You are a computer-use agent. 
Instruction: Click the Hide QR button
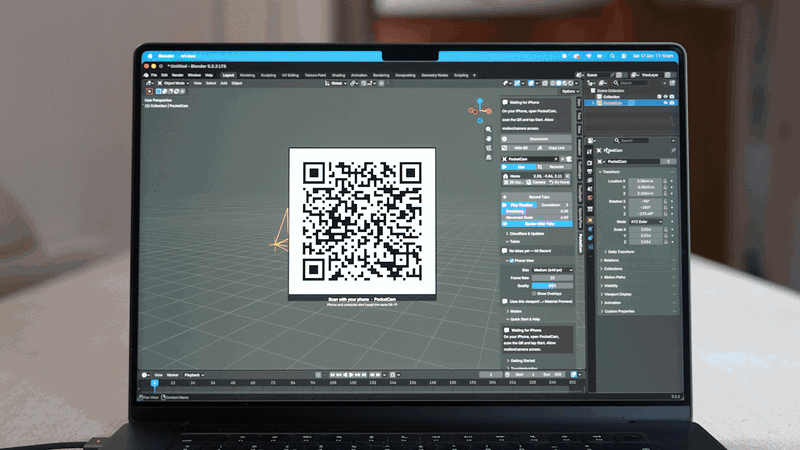coord(517,148)
